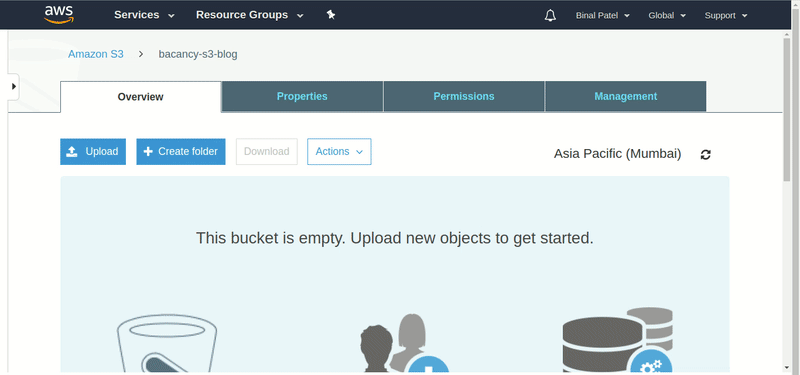Click the Upload button
Image resolution: width=800 pixels, height=375 pixels.
point(93,152)
